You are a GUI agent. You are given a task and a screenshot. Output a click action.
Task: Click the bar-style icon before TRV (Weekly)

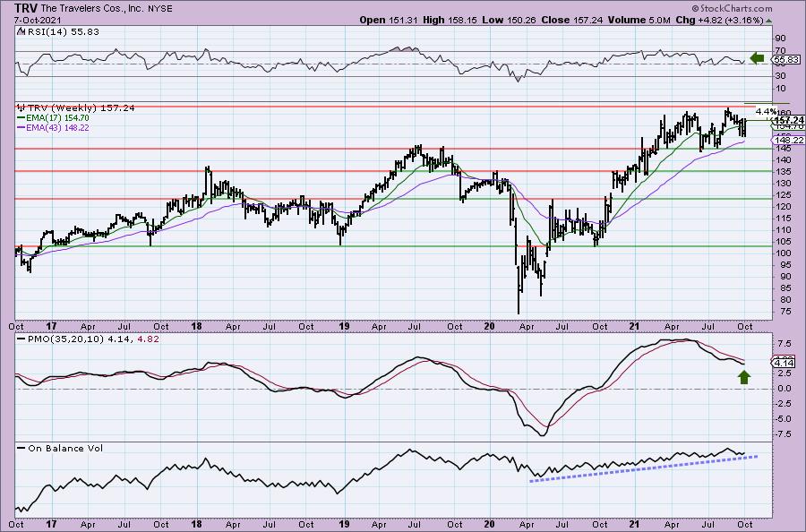click(x=21, y=108)
